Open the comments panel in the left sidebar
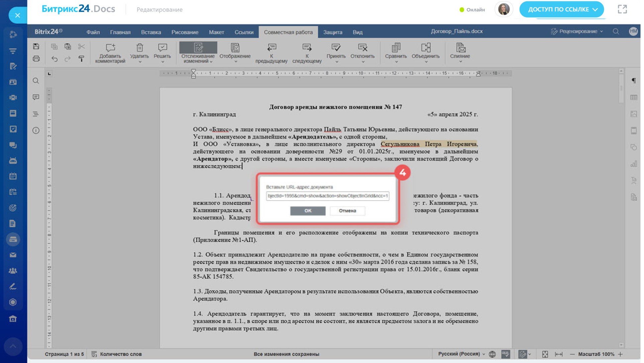 [x=36, y=97]
